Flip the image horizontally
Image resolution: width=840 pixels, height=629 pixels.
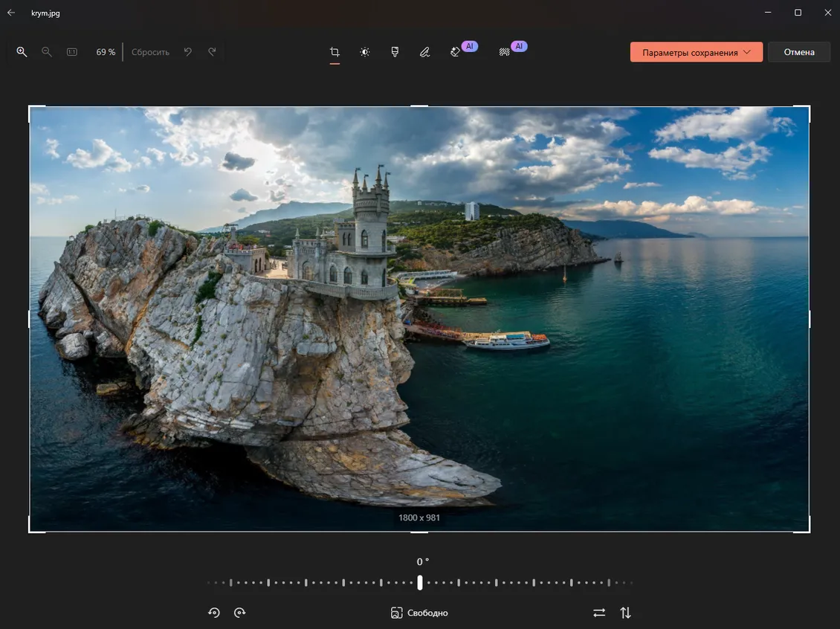pyautogui.click(x=599, y=612)
